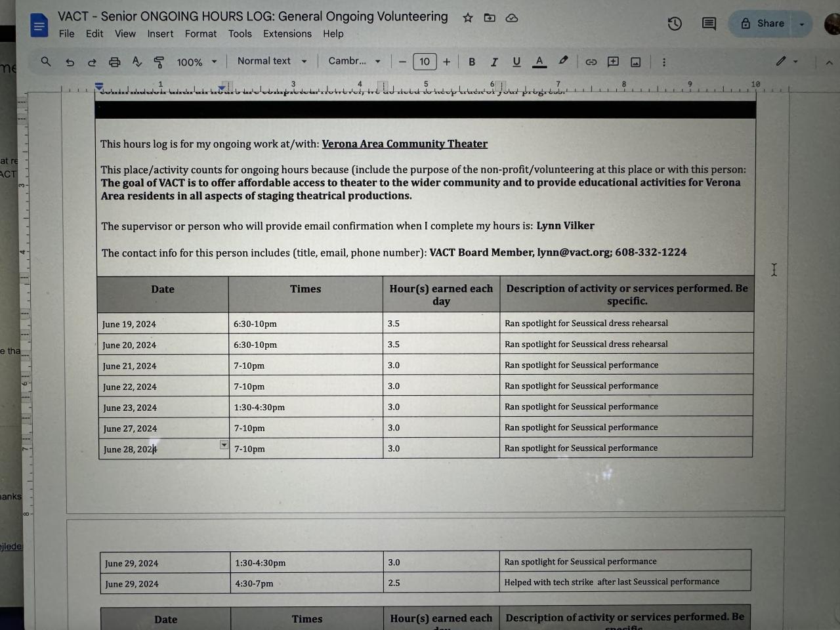Activate the paint format tool
The height and width of the screenshot is (630, 840).
pos(159,62)
